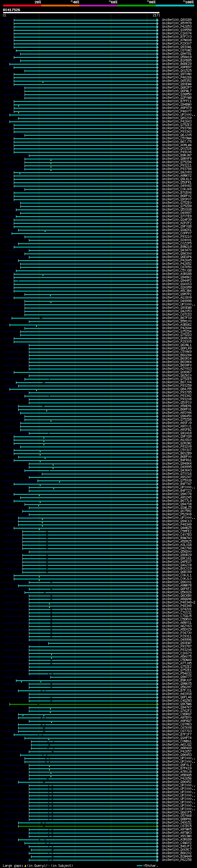Select the UniRef100_O42766 label

point(177,548)
